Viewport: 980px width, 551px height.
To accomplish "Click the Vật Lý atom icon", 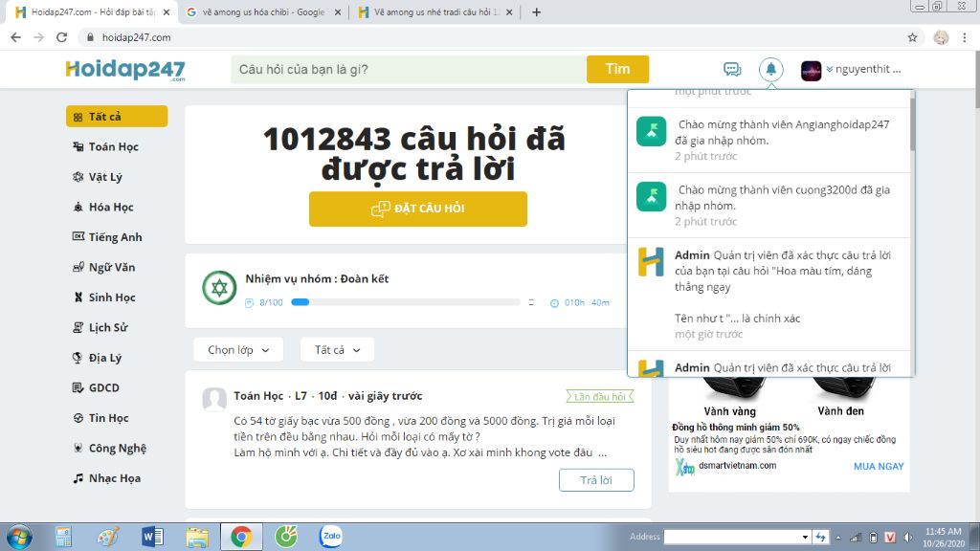I will 78,177.
